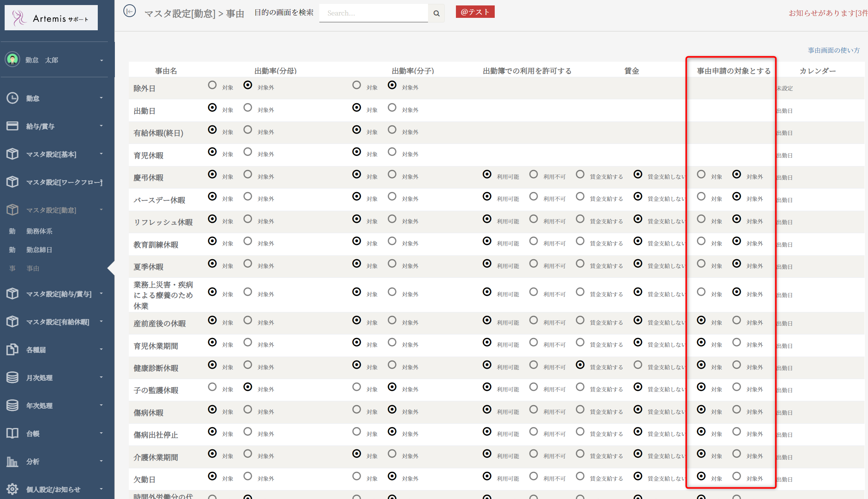Screen dimensions: 868x499
Task: Set 除外日 attendance denominator to 対象
Action: pyautogui.click(x=212, y=85)
